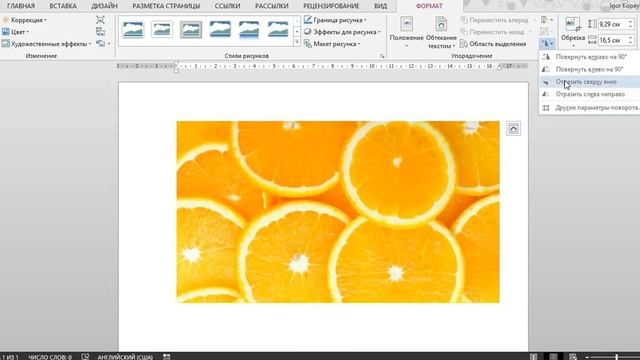Open the ГЛАВНАЯ ribbon tab
The width and height of the screenshot is (640, 360).
(21, 6)
